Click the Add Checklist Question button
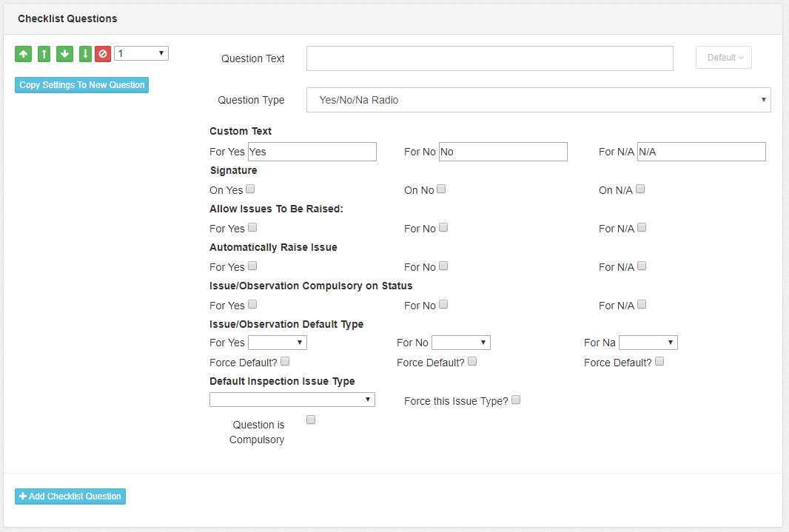This screenshot has height=532, width=789. 70,496
